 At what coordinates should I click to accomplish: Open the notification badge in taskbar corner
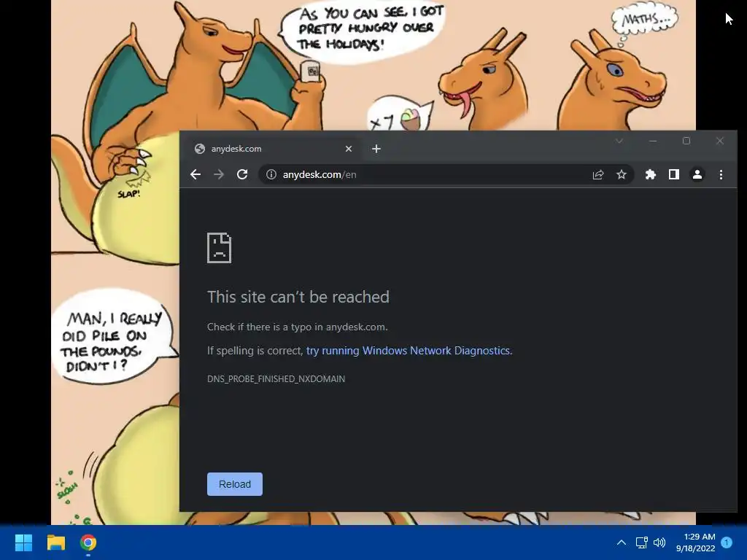pos(727,542)
